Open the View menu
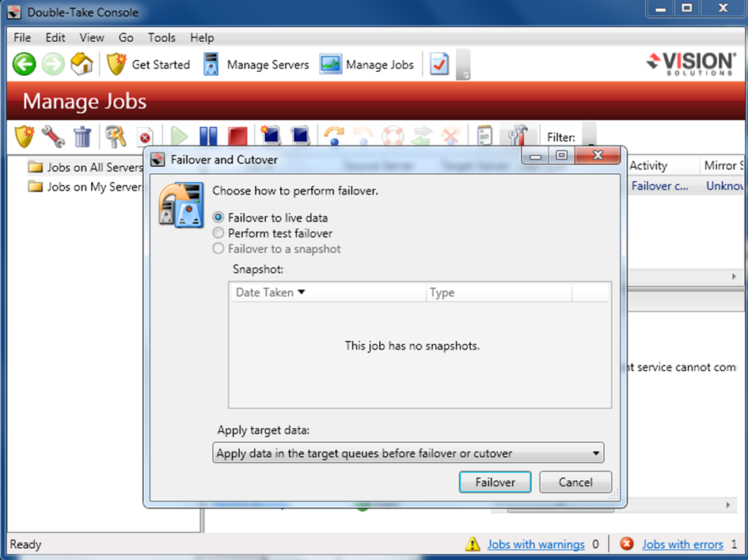 click(92, 37)
